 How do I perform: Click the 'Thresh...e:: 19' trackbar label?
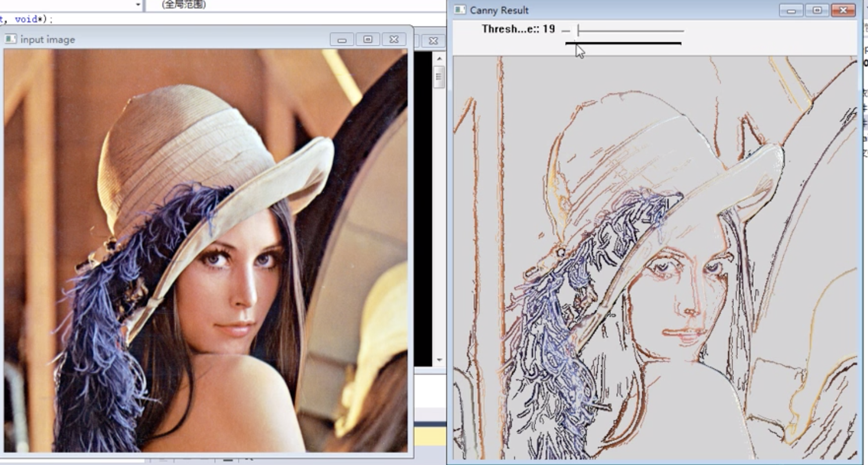(518, 29)
